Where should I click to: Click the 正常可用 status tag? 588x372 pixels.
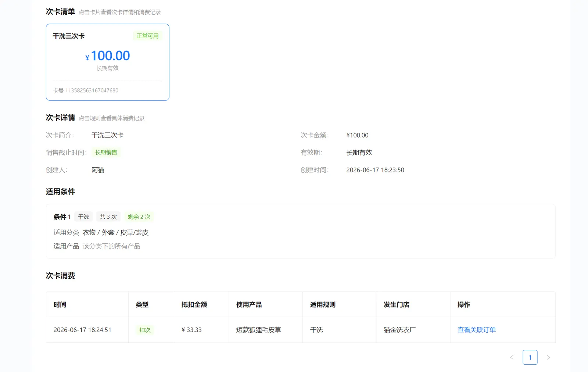(x=147, y=36)
